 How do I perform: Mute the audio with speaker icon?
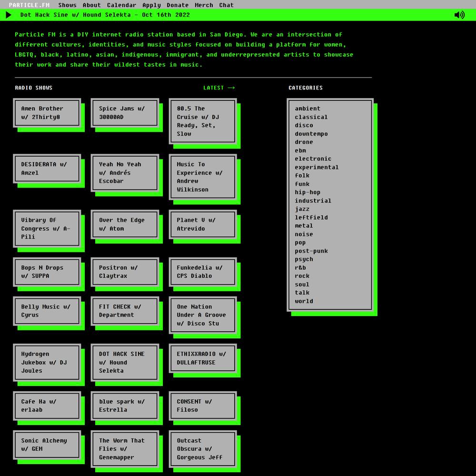click(x=459, y=15)
